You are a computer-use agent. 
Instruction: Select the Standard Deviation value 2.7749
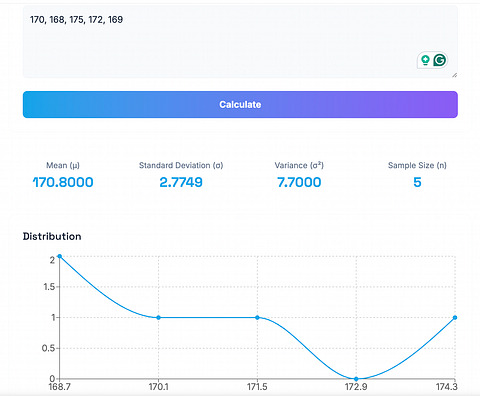pos(181,182)
